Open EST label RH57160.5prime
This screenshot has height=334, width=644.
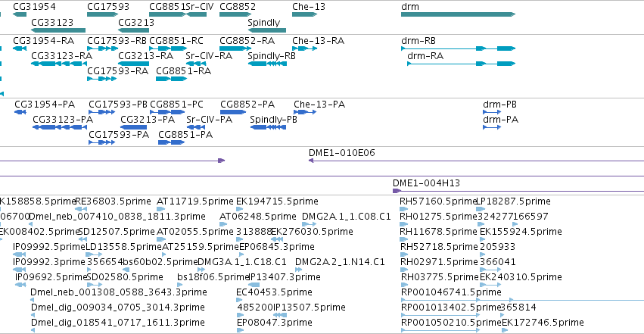pos(438,201)
